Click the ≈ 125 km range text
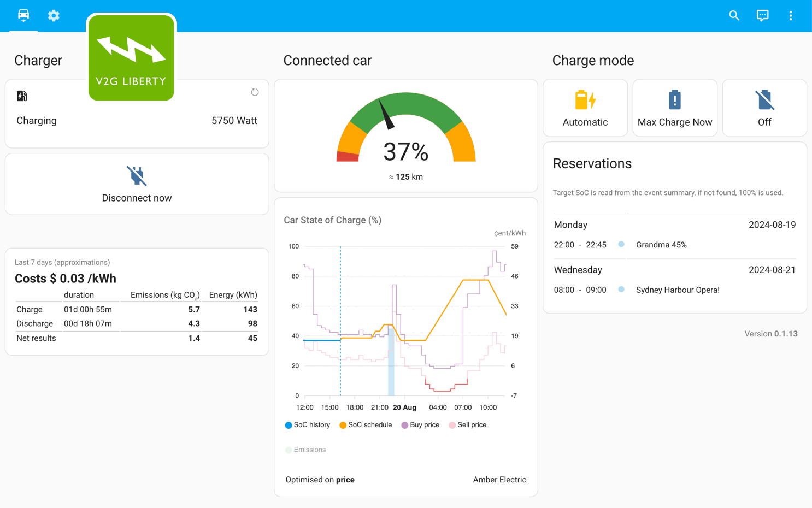The height and width of the screenshot is (508, 812). point(406,177)
